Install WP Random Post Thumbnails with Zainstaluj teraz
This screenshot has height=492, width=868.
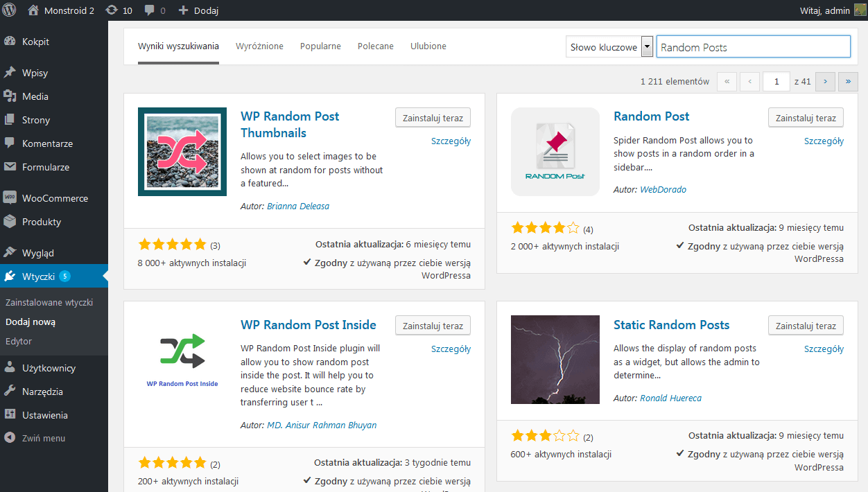(433, 118)
